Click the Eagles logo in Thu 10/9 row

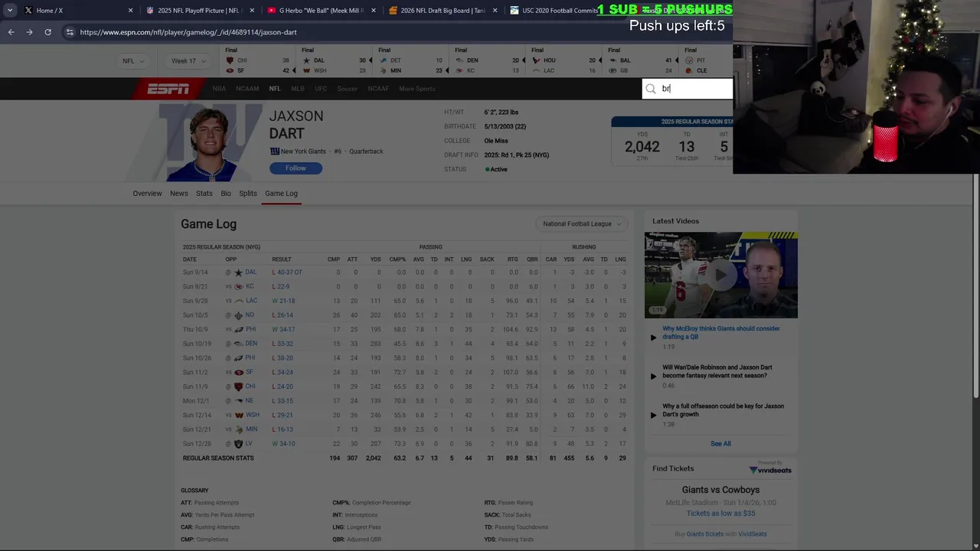pyautogui.click(x=238, y=329)
